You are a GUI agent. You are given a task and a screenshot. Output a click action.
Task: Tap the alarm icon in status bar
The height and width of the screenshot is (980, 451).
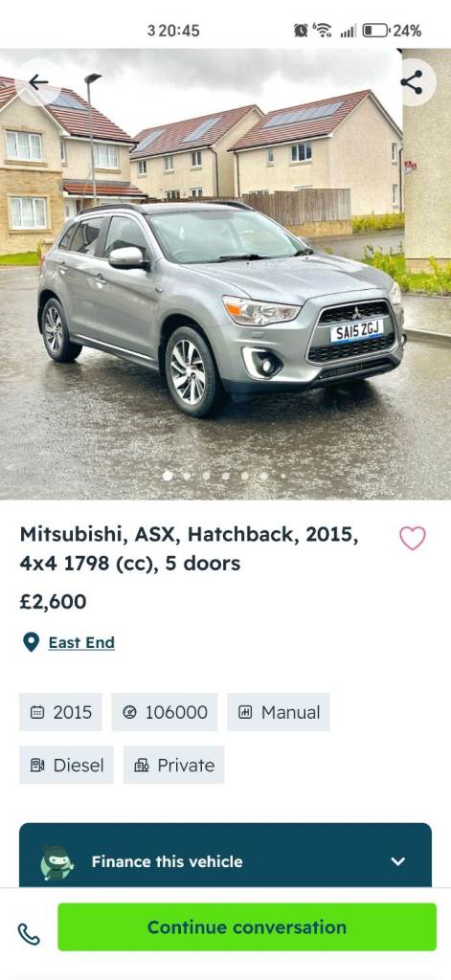click(x=301, y=30)
